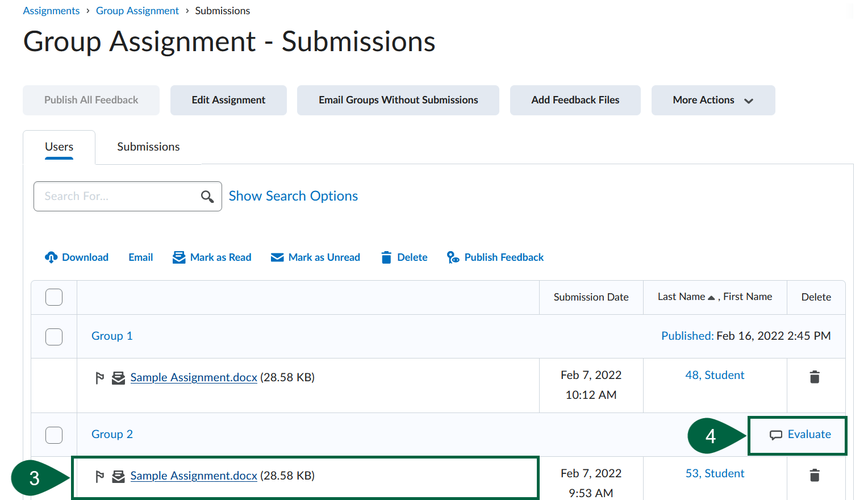Expand Show Search Options
868x500 pixels.
coord(293,196)
